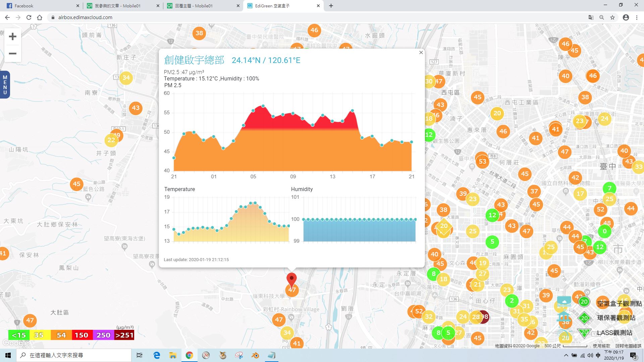Select the orange 54 legend swatch
This screenshot has width=644, height=362.
pos(61,335)
